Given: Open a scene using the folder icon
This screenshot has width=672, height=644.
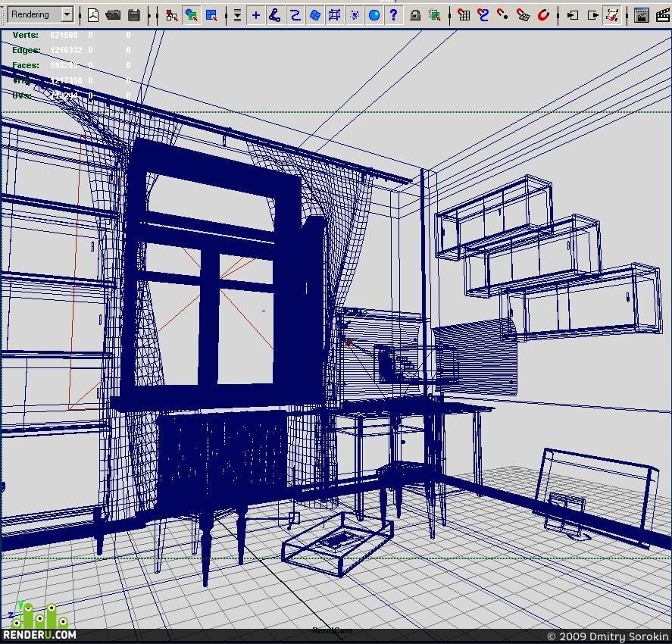Looking at the screenshot, I should click(x=113, y=15).
